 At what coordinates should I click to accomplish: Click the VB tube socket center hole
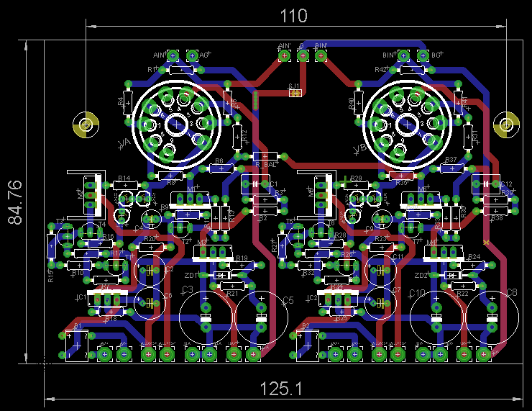pyautogui.click(x=407, y=125)
